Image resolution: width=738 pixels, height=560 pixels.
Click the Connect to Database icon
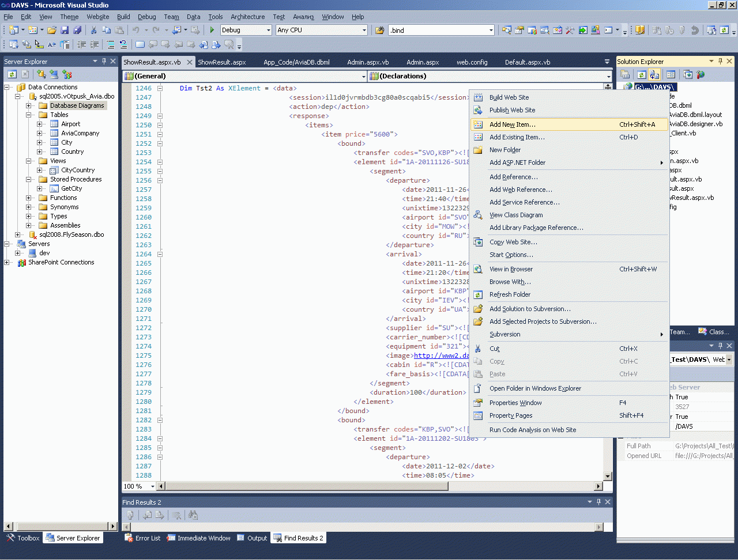point(41,74)
